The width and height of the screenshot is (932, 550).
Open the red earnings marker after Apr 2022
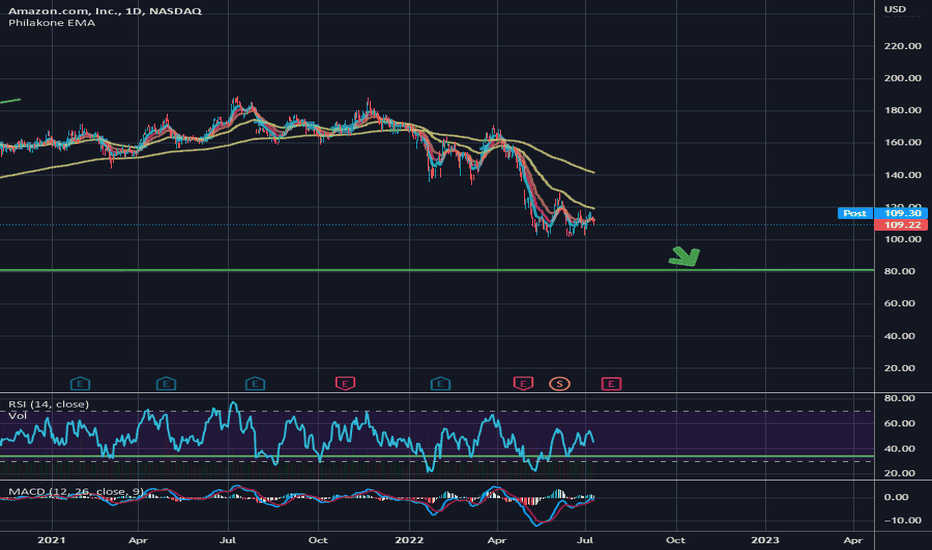coord(523,384)
